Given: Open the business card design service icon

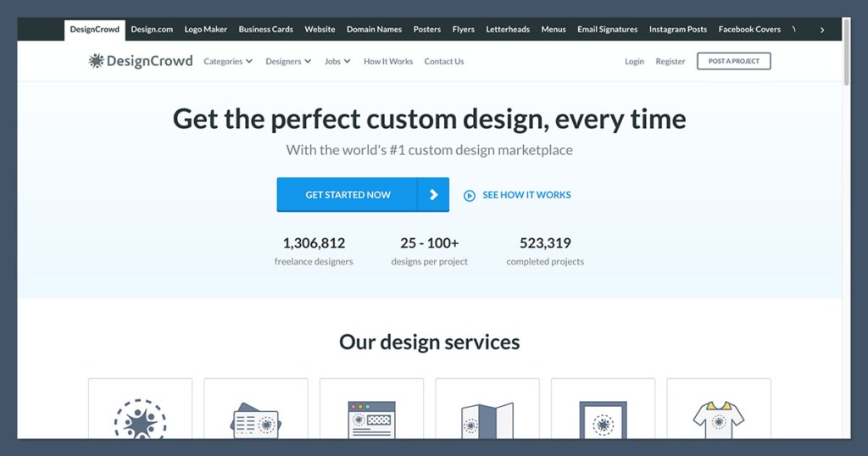Looking at the screenshot, I should pyautogui.click(x=256, y=420).
